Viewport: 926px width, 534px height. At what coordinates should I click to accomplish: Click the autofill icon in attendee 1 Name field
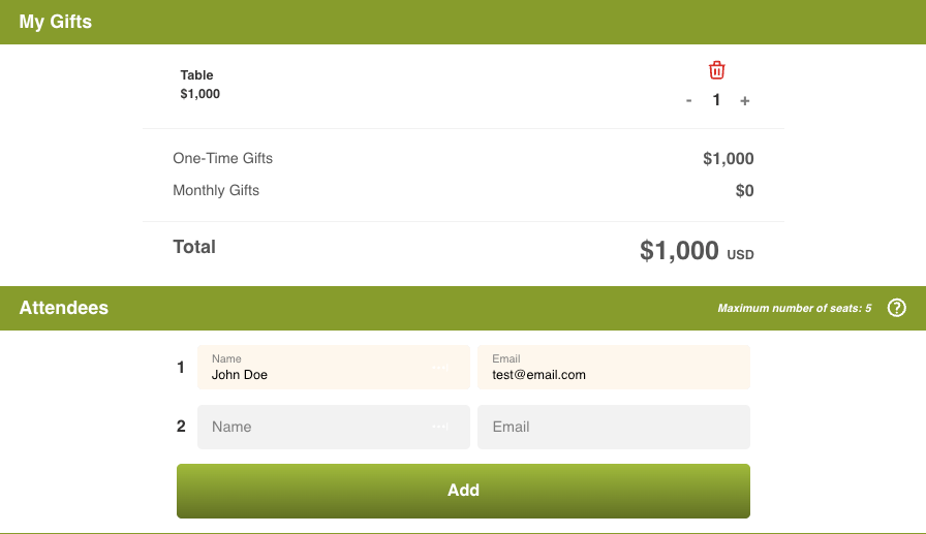440,368
